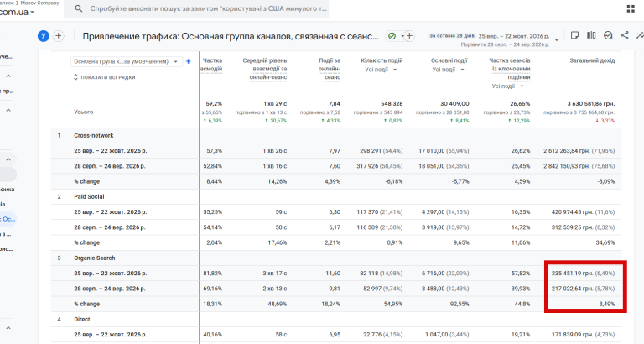This screenshot has width=644, height=344.
Task: Add a comparison with the plus icon
Action: click(x=59, y=36)
